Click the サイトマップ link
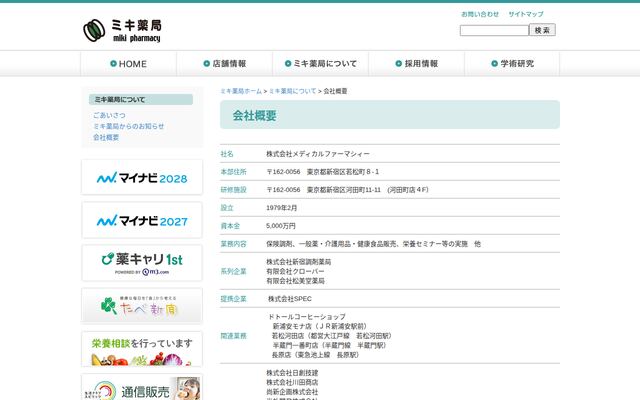 coord(526,14)
